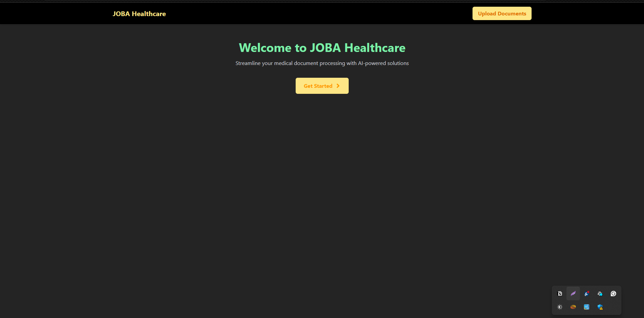Click the orange cylinder tray icon
The image size is (644, 318).
(x=573, y=307)
